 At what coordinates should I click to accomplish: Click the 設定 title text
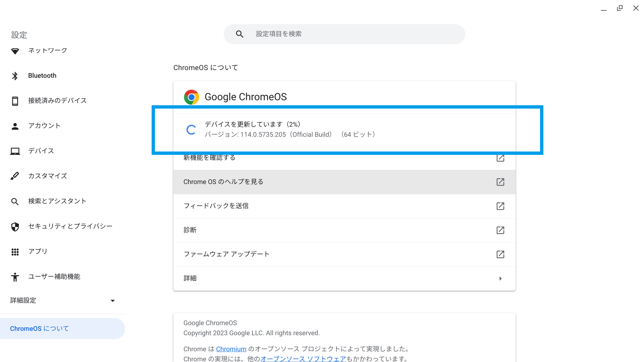click(x=19, y=35)
